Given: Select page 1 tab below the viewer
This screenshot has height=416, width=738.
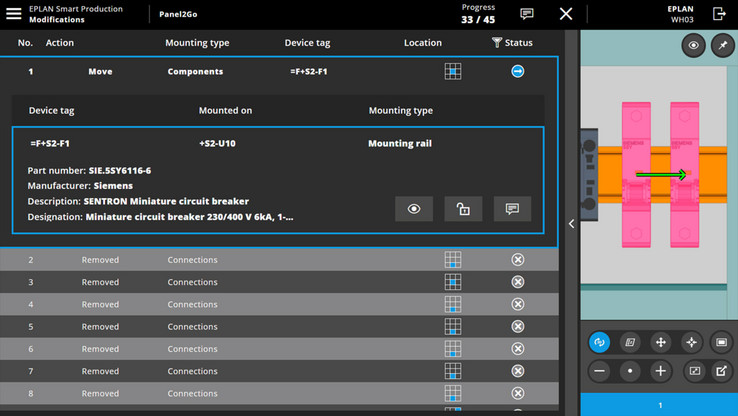Looking at the screenshot, I should [659, 405].
